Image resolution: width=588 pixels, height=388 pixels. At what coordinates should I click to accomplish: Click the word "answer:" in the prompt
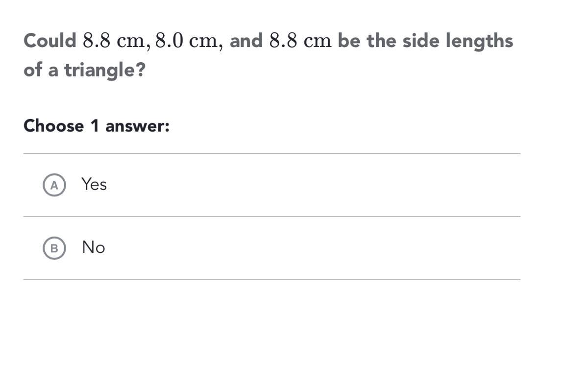tap(138, 126)
